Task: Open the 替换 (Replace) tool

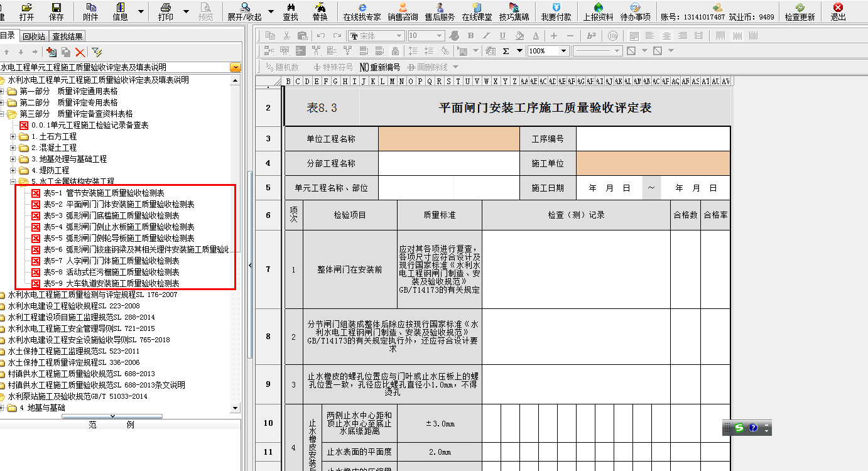Action: [320, 11]
